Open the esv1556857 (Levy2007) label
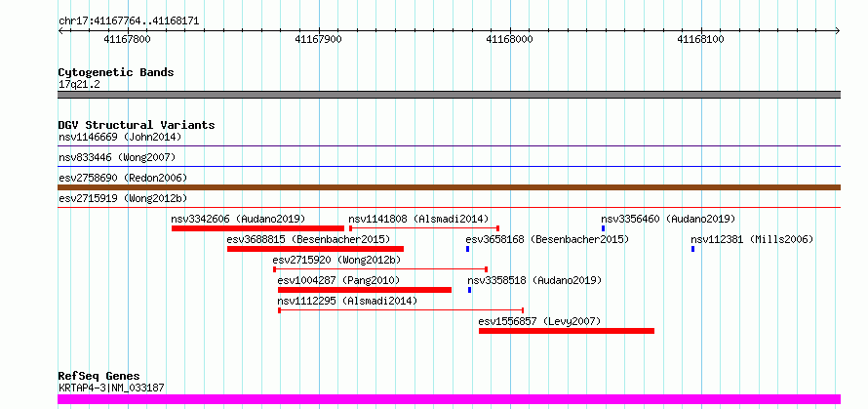 tap(539, 321)
